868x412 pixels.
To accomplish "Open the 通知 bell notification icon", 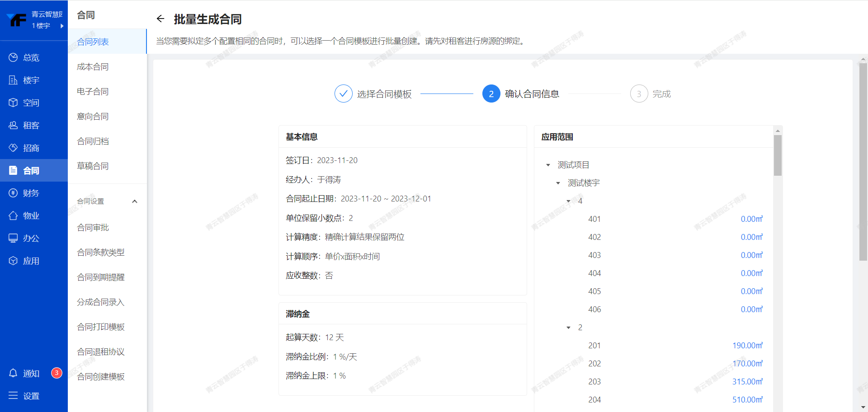I will coord(13,373).
